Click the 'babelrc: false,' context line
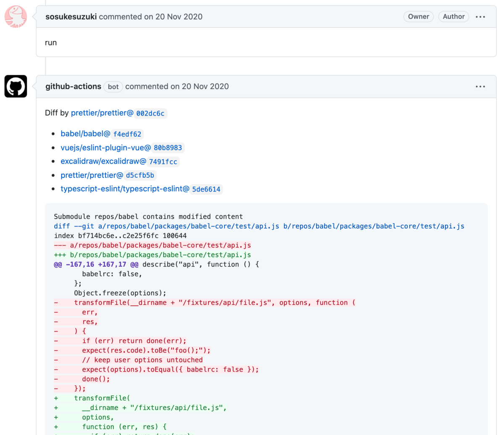The image size is (504, 435). coord(112,274)
